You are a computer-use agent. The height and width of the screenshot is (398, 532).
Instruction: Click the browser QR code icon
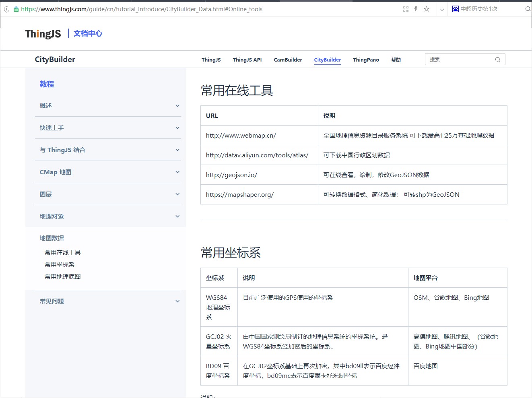pyautogui.click(x=406, y=9)
